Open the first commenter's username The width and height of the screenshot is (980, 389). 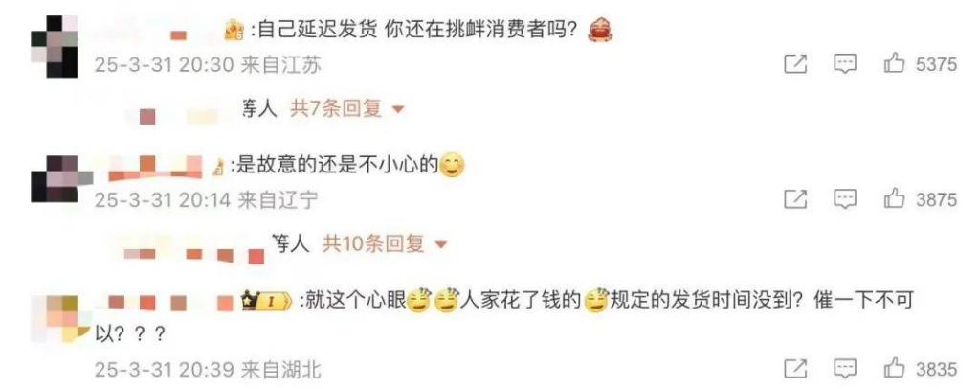[x=156, y=30]
